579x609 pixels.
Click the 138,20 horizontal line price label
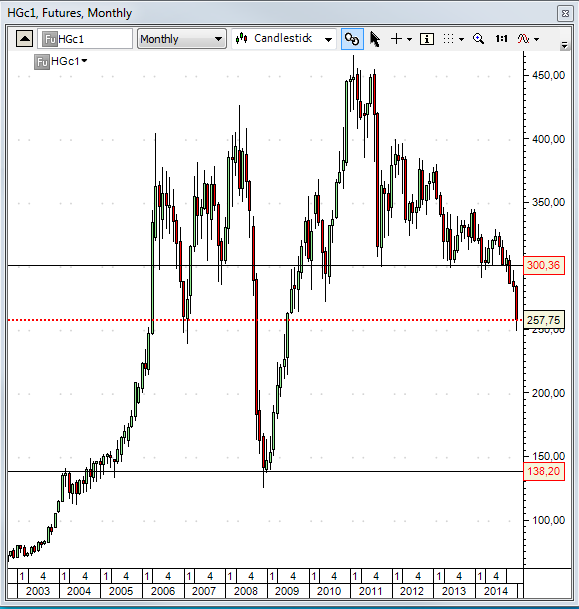[x=544, y=472]
